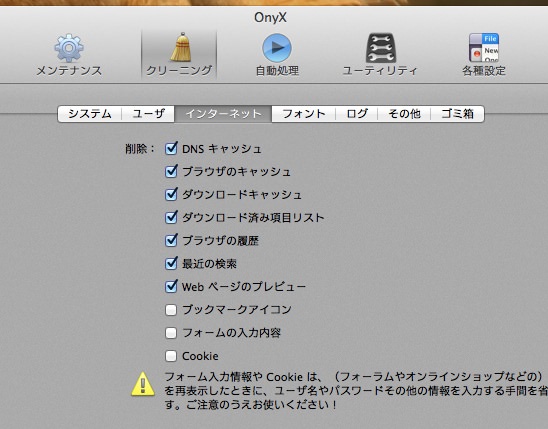
Task: Uncheck the ブラウザのキャッシュ checkbox
Action: tap(171, 172)
